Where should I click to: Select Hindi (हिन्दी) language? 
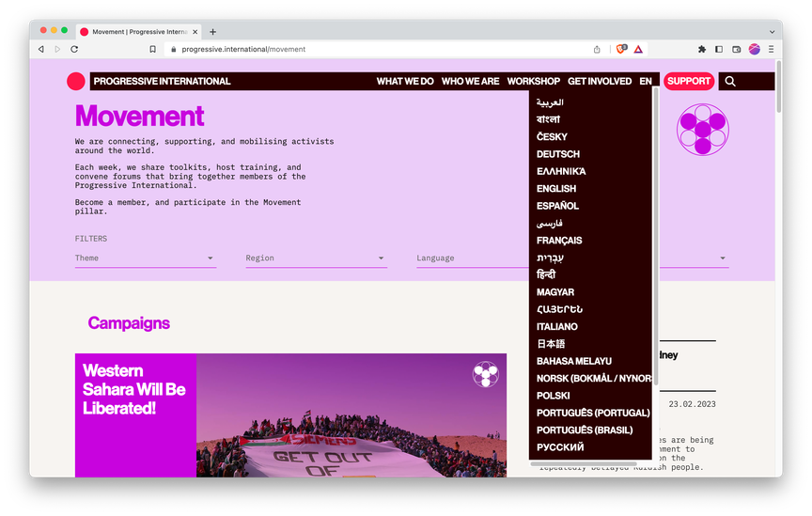[x=546, y=274]
